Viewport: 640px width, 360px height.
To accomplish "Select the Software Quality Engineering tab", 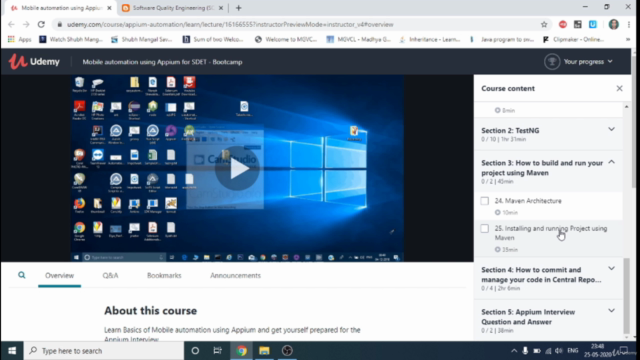I will 173,8.
